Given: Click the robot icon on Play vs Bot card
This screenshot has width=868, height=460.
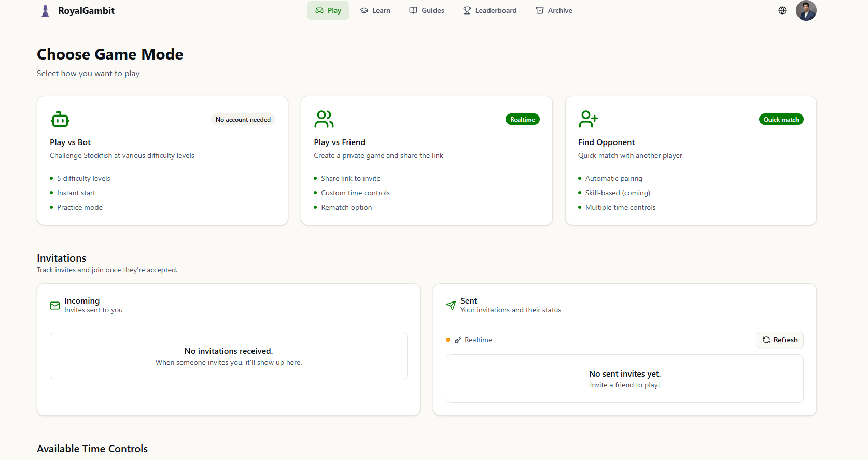Looking at the screenshot, I should coord(60,119).
